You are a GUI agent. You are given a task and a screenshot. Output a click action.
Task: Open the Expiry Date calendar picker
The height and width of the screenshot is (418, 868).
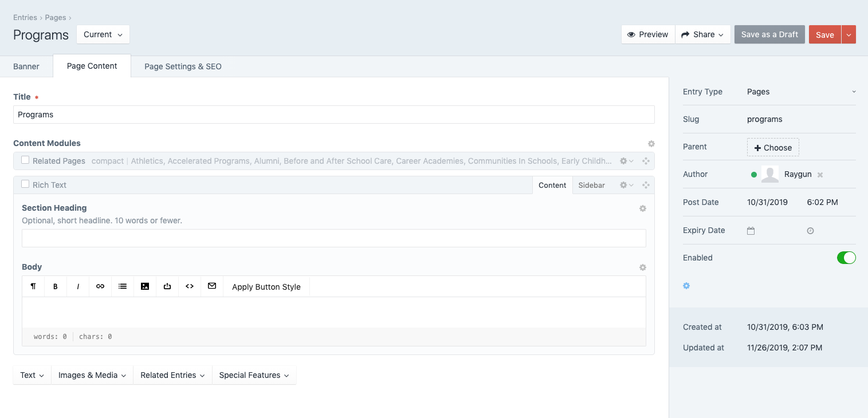point(751,230)
